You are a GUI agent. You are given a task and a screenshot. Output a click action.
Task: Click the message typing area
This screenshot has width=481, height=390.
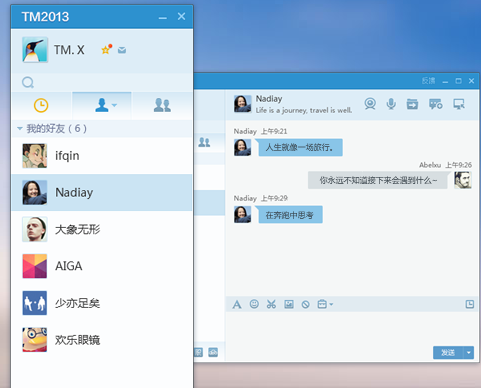pyautogui.click(x=352, y=328)
